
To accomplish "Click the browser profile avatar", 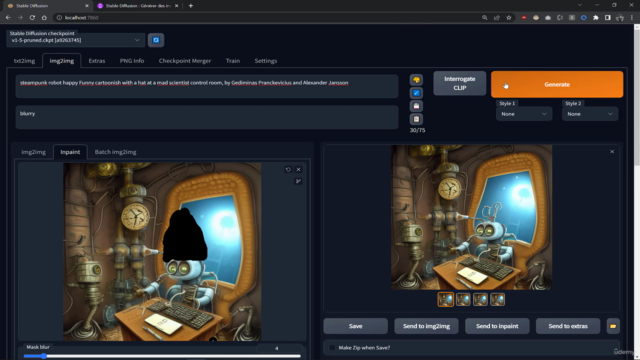I will tap(620, 18).
